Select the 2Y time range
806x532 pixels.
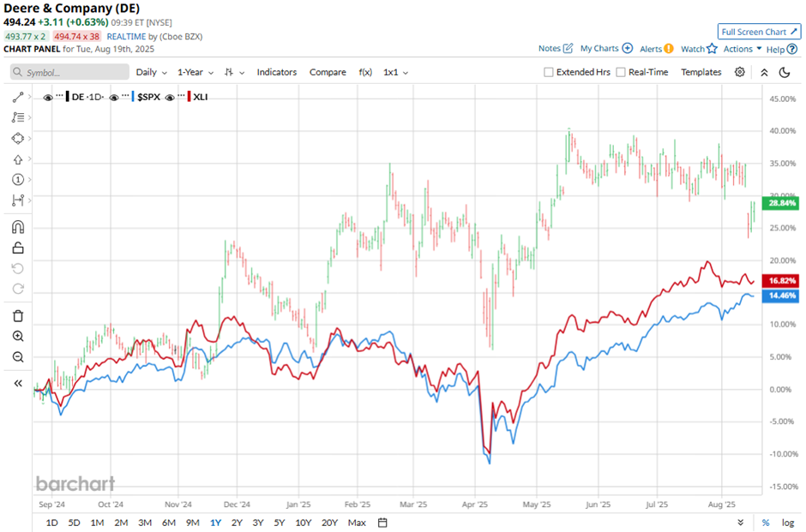tap(237, 523)
